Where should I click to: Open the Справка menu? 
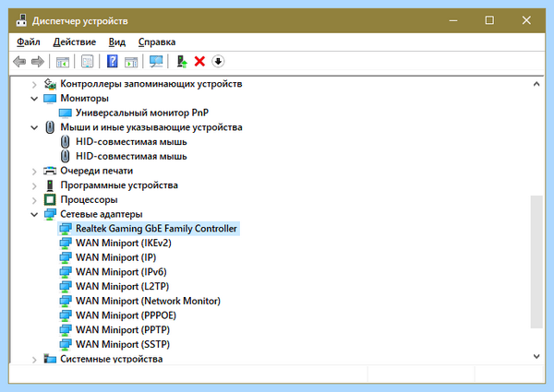click(157, 42)
